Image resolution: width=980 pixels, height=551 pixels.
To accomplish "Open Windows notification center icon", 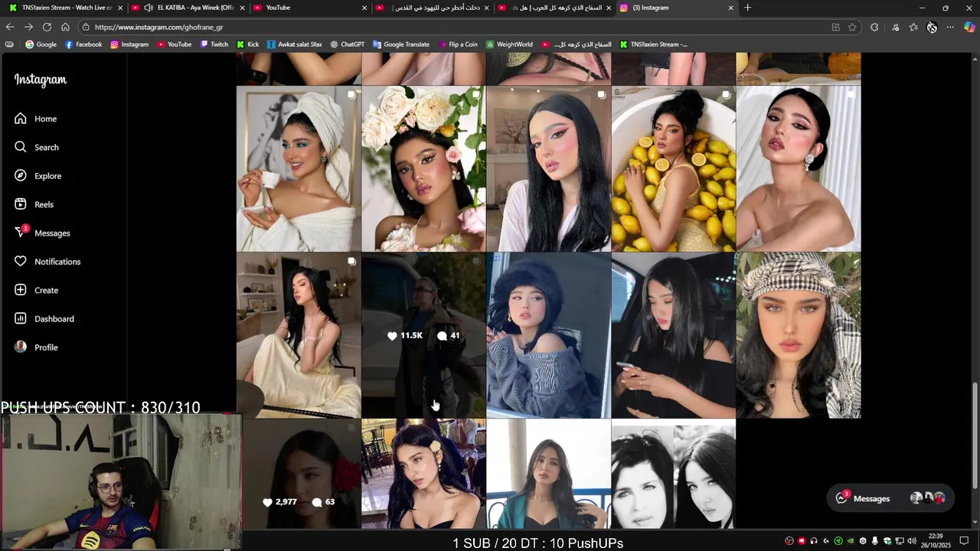I will (964, 541).
